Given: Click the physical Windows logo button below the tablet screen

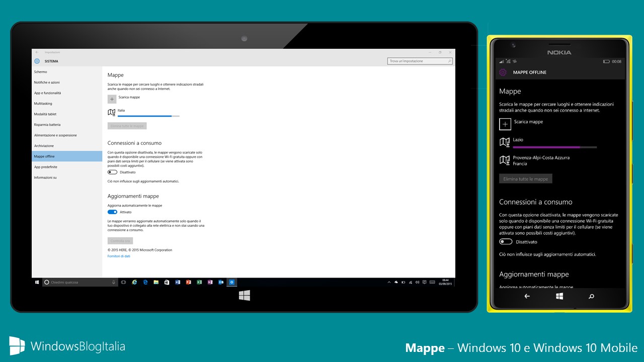Looking at the screenshot, I should [245, 295].
